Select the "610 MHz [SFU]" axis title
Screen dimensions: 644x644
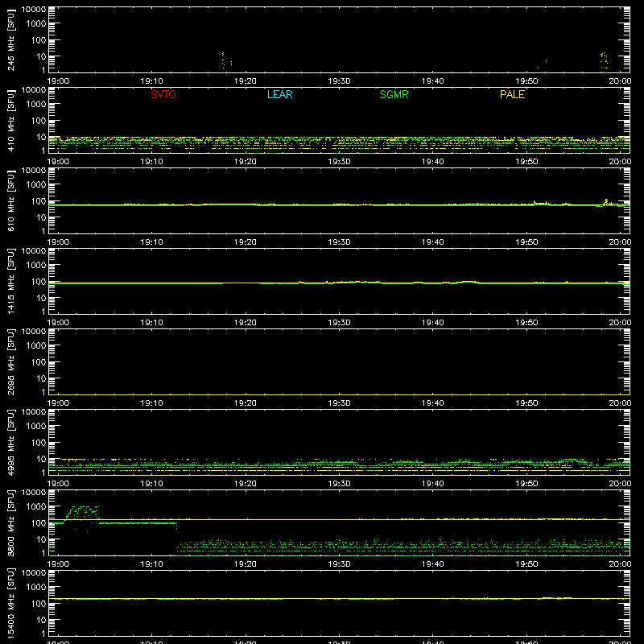coord(11,200)
